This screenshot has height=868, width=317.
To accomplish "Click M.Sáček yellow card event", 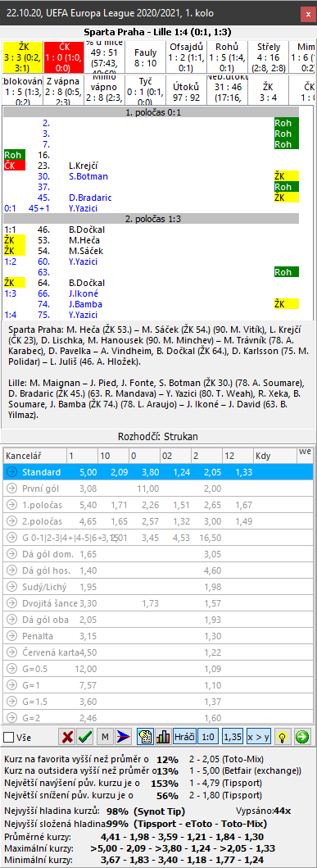I will click(86, 251).
